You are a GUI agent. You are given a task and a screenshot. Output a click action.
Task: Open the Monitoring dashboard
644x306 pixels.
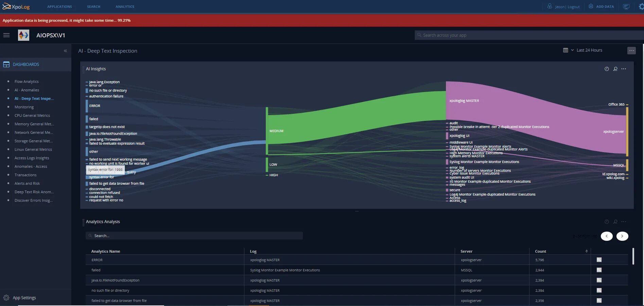coord(24,107)
